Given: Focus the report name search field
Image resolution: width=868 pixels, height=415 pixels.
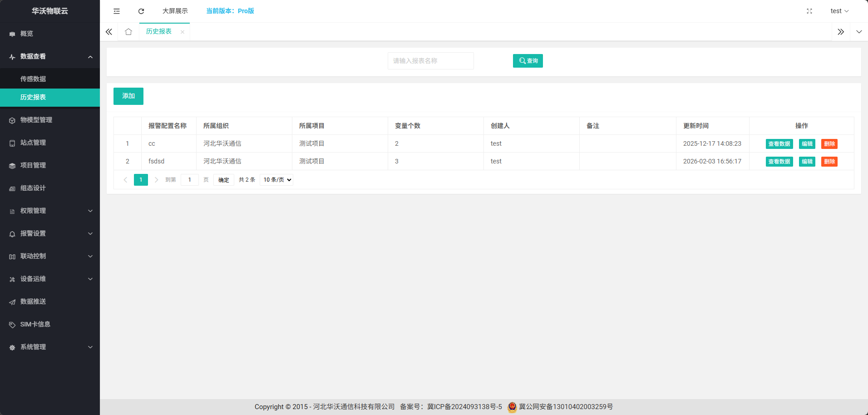Looking at the screenshot, I should 430,61.
